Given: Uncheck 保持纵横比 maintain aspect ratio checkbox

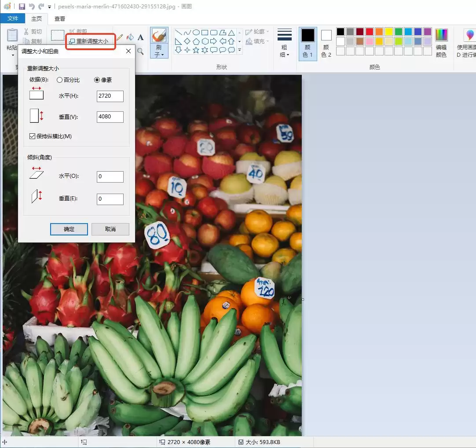Looking at the screenshot, I should pyautogui.click(x=33, y=136).
